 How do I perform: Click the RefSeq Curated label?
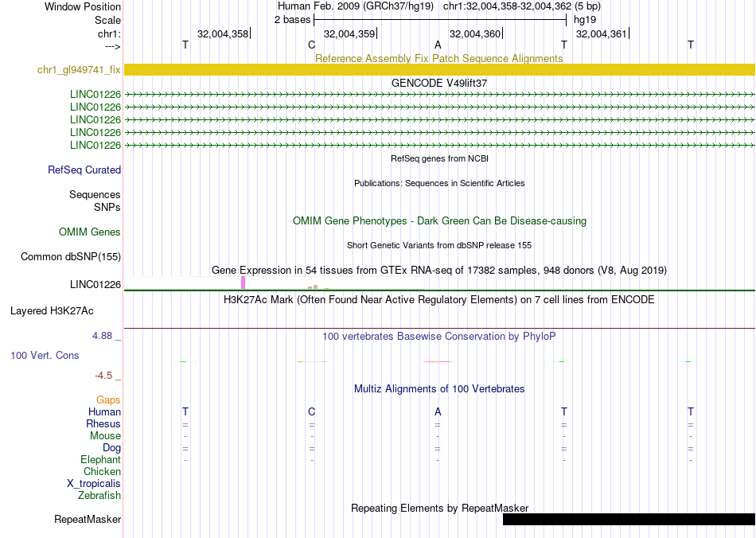click(84, 170)
